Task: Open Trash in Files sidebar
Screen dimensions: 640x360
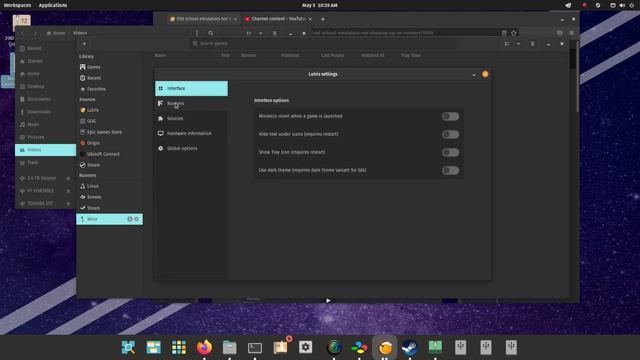Action: point(45,162)
